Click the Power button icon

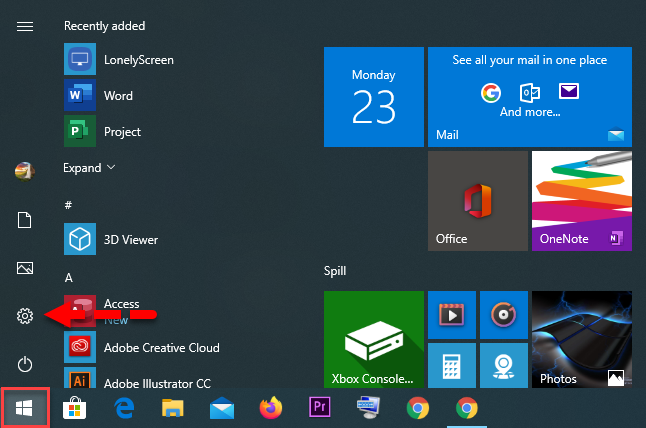coord(25,364)
